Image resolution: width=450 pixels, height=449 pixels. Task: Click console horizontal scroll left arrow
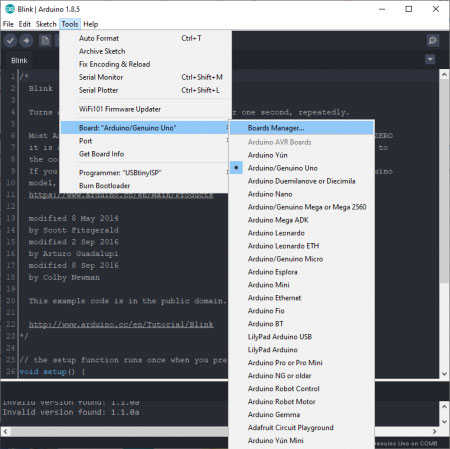pos(5,432)
